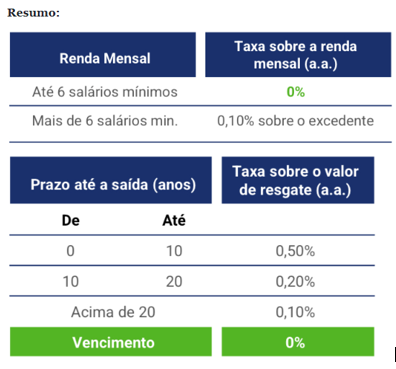Select the 0,10% rate for above 20 years
This screenshot has width=396, height=369.
tap(295, 312)
